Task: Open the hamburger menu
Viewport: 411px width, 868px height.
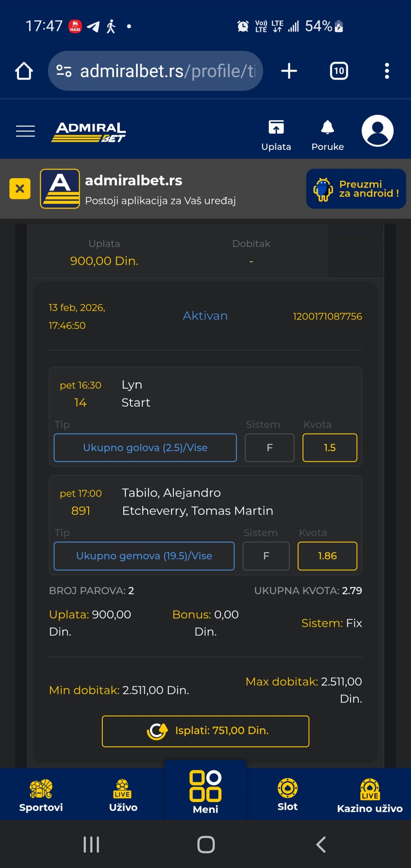Action: pos(25,131)
